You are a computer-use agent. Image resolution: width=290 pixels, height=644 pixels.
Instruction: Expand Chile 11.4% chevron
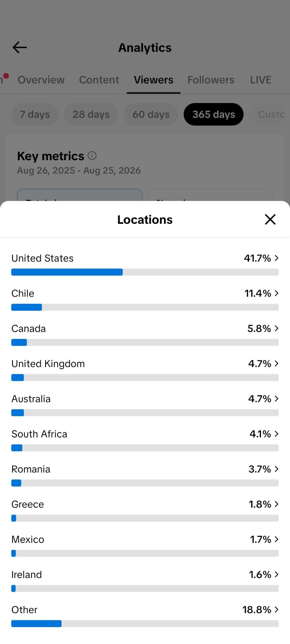click(x=277, y=293)
